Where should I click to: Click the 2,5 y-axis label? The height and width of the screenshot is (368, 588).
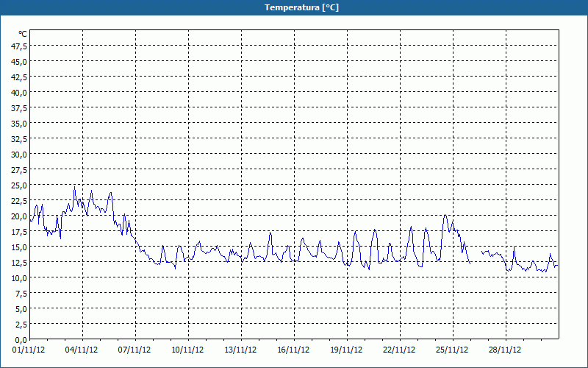pyautogui.click(x=21, y=325)
